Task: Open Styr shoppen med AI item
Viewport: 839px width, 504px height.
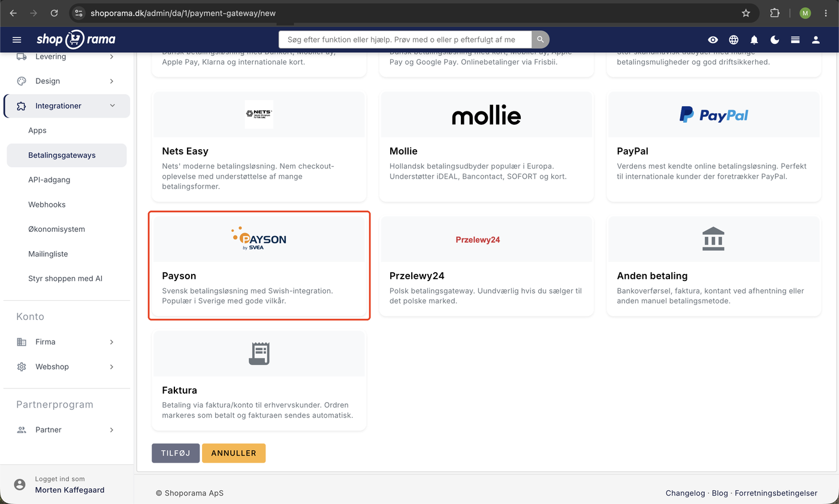Action: (67, 279)
